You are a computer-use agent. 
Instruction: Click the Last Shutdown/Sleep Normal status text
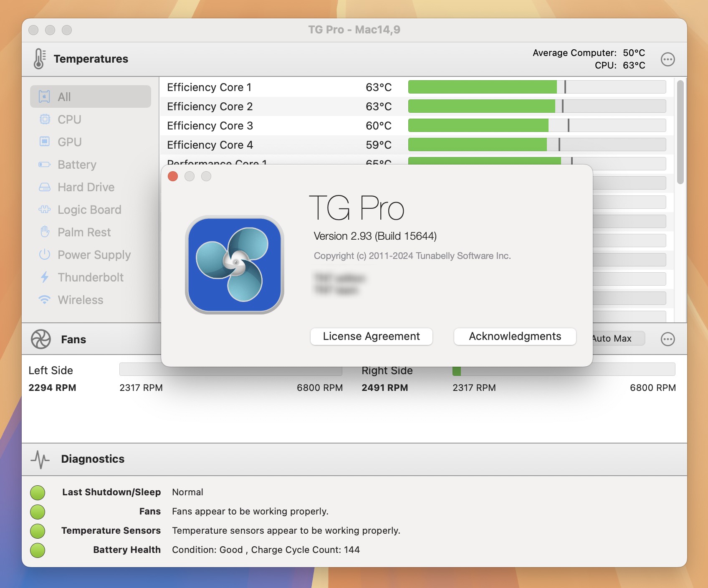pyautogui.click(x=187, y=492)
